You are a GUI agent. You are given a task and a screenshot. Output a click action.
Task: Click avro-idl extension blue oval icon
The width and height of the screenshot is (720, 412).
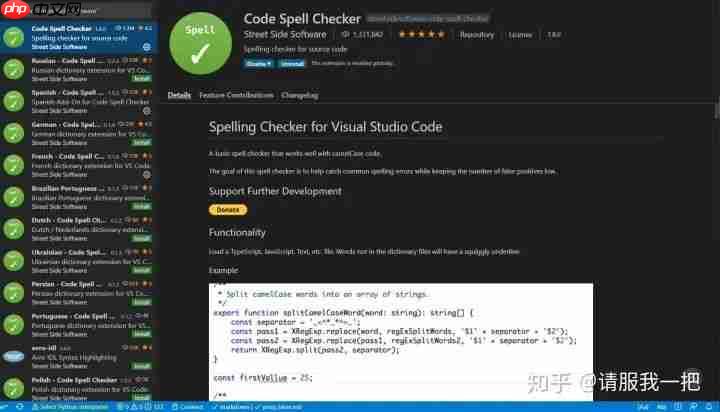click(14, 356)
